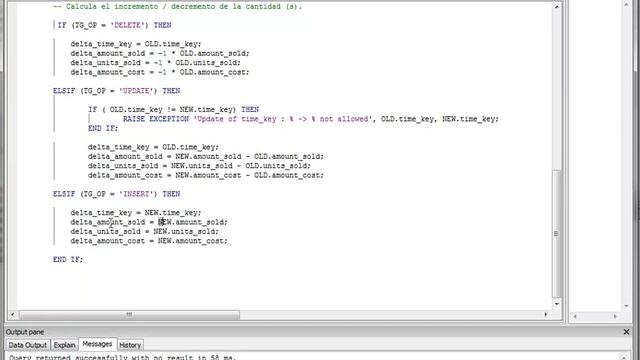Click the editor vertical scrollbar up arrow
The image size is (640, 360).
(556, 7)
